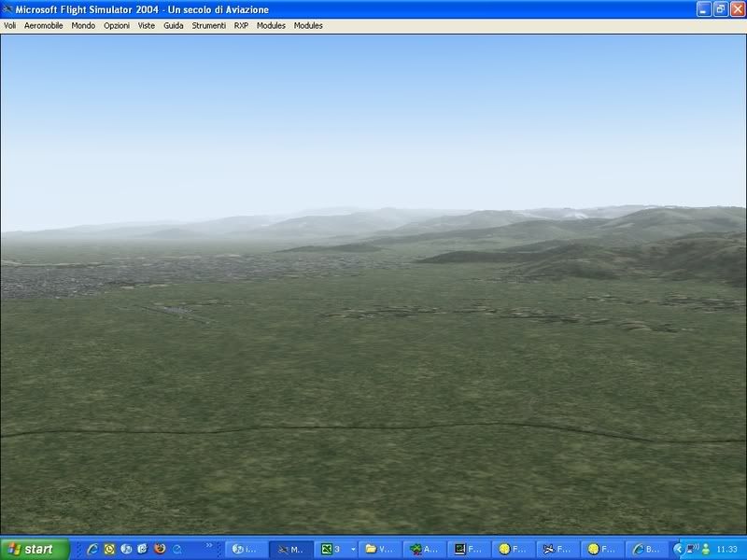
Task: Open the RXP menu
Action: [x=241, y=26]
